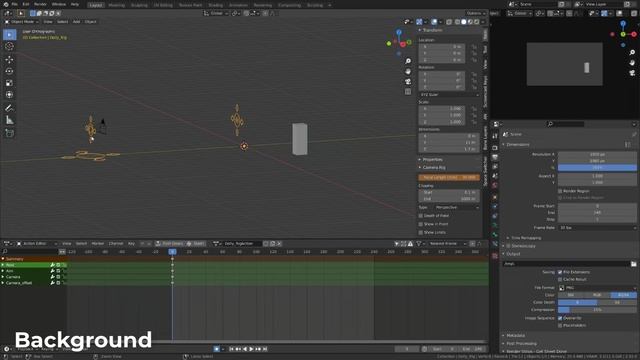640x360 pixels.
Task: Toggle File Extensions checkbox
Action: coord(560,272)
